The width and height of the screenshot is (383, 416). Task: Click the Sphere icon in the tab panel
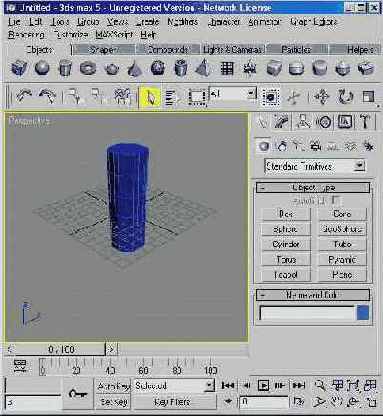click(42, 68)
